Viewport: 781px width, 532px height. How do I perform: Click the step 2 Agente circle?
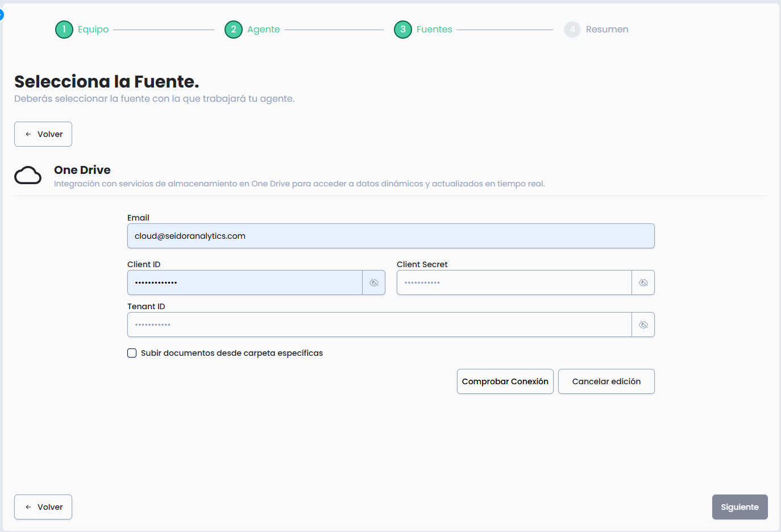click(x=234, y=30)
